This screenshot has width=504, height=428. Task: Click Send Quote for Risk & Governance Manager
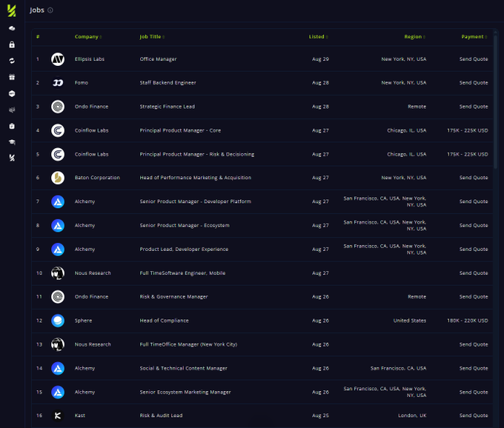(x=474, y=297)
